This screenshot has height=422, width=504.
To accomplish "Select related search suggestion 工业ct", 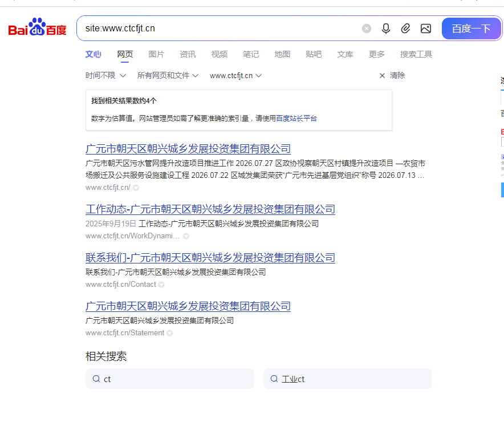I will point(348,379).
